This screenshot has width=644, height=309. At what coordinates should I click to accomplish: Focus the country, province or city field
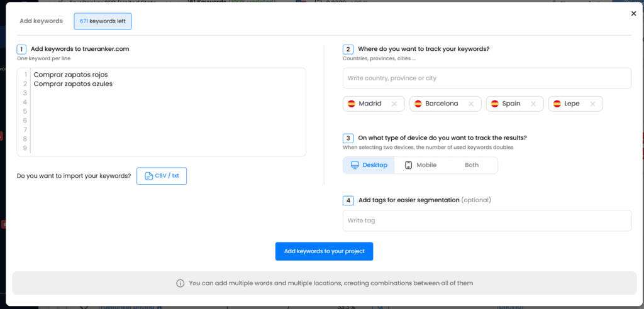coord(487,79)
